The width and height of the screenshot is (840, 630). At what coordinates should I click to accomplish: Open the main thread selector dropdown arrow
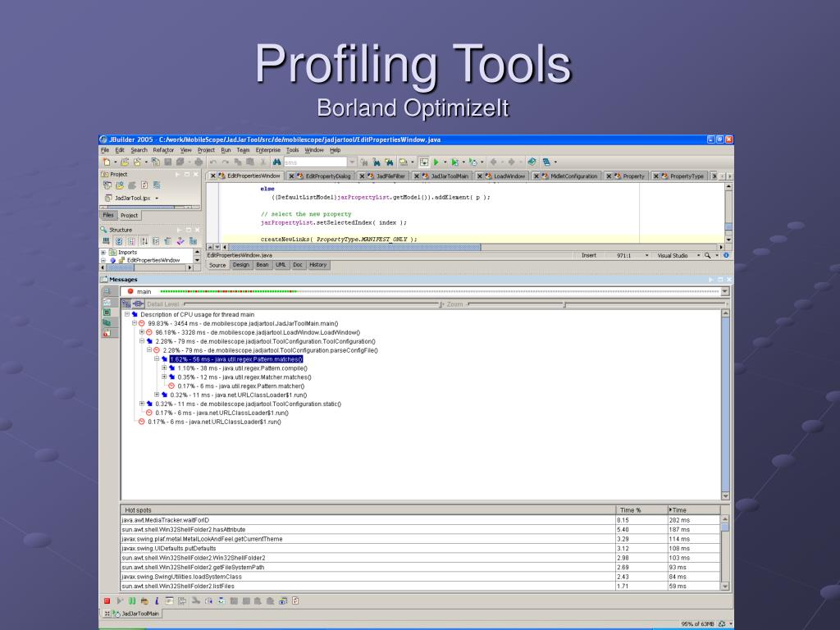point(725,291)
